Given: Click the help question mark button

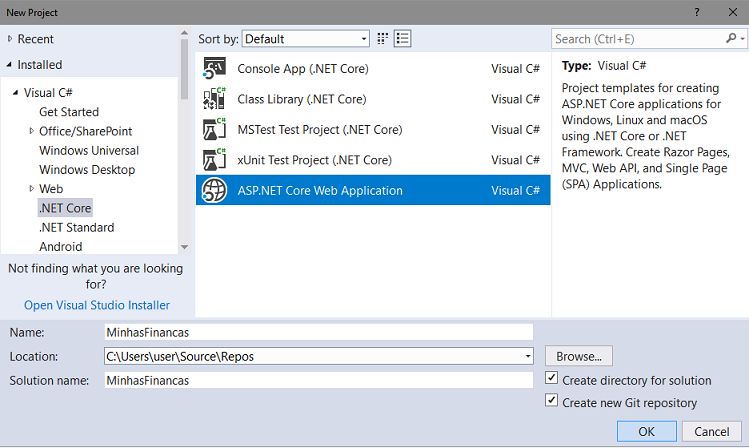Looking at the screenshot, I should [x=697, y=12].
